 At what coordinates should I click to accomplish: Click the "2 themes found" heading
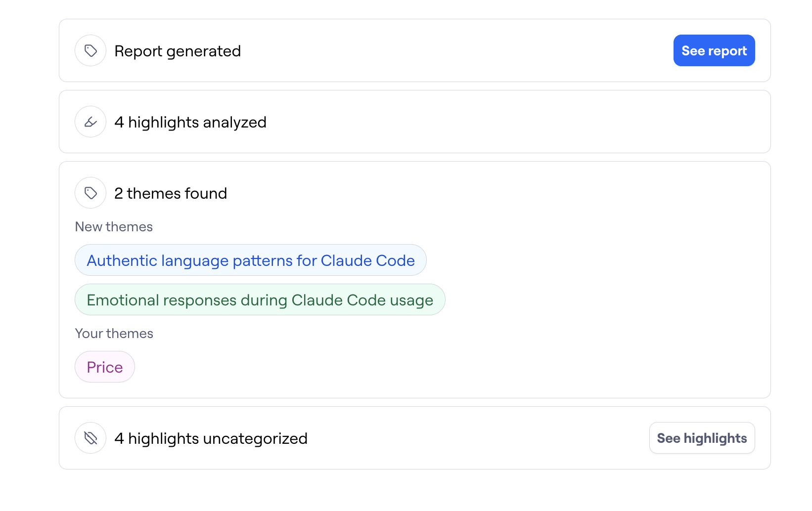(x=171, y=193)
